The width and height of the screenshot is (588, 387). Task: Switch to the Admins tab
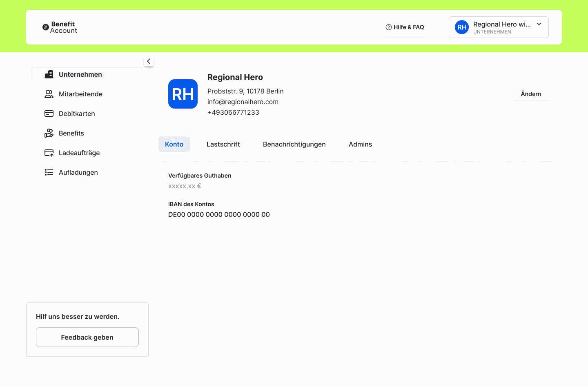pyautogui.click(x=361, y=144)
